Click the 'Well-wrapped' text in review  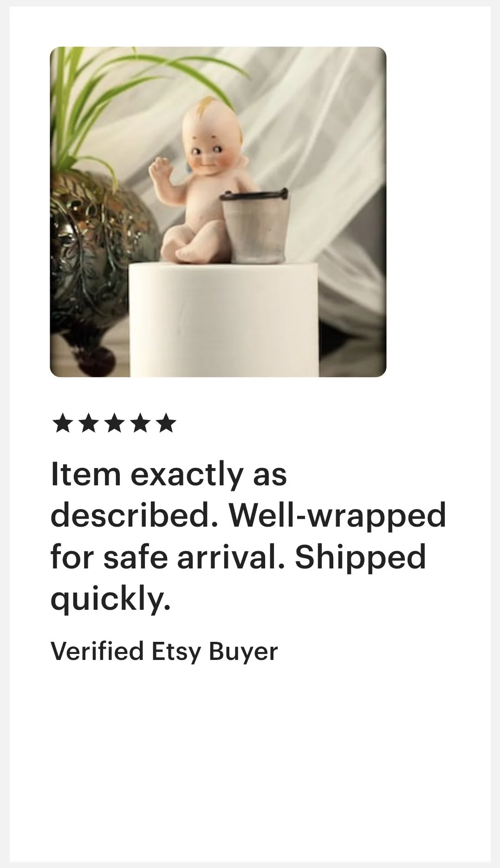pos(338,516)
